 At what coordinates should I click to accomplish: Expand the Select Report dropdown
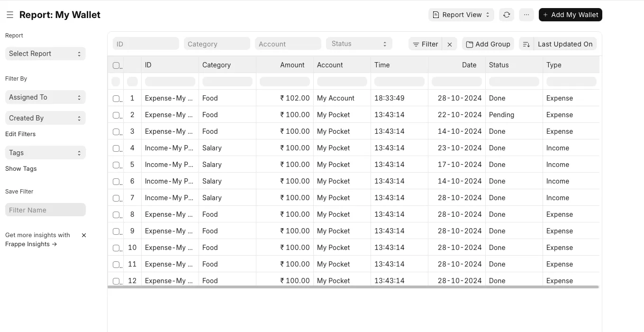pos(45,54)
